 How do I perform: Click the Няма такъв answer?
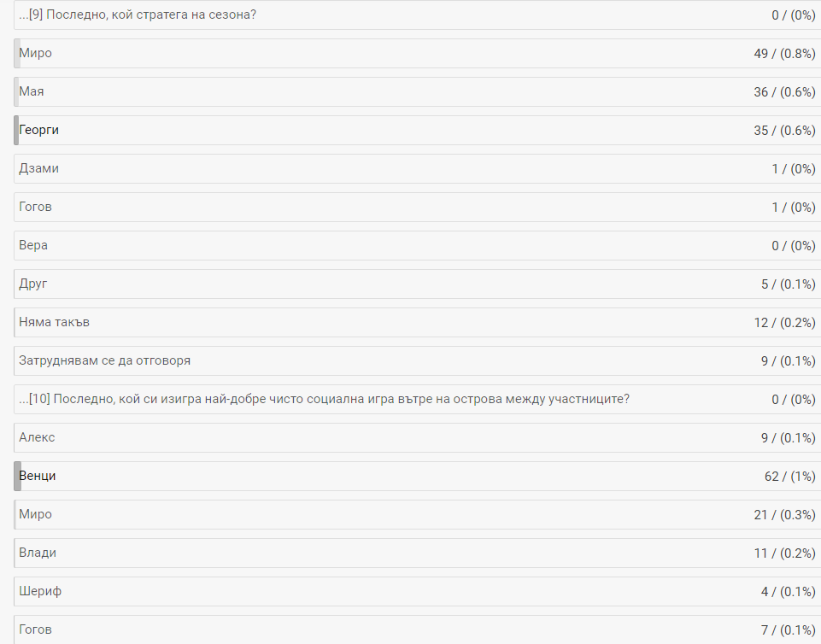point(417,323)
